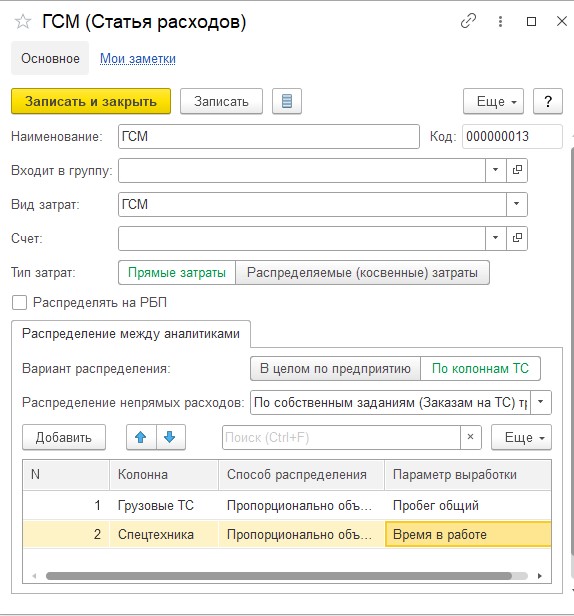Select Распределяемые (косвенные) затраты type

362,273
